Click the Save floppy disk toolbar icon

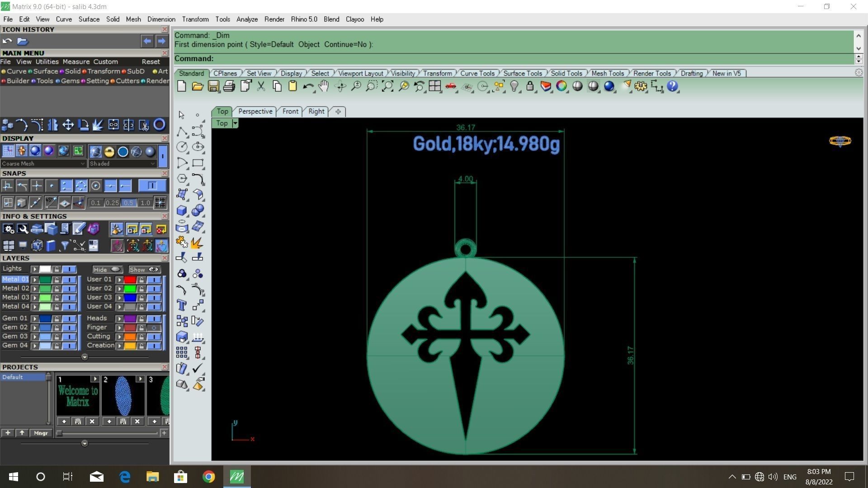[x=213, y=86]
